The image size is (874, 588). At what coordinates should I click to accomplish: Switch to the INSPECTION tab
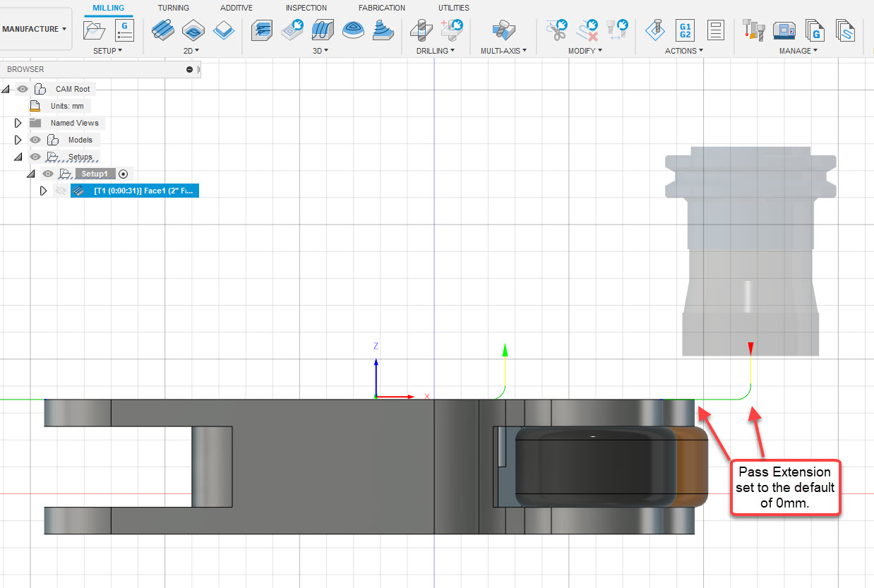[x=306, y=8]
